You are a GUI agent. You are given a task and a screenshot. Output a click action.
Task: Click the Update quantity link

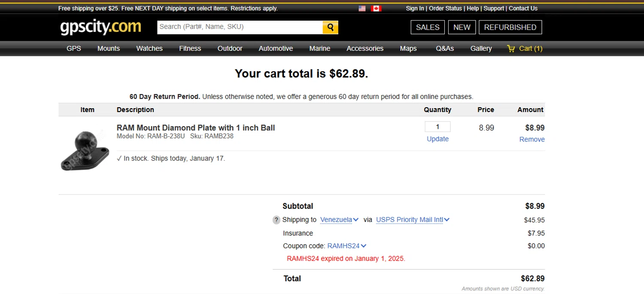[x=437, y=139]
